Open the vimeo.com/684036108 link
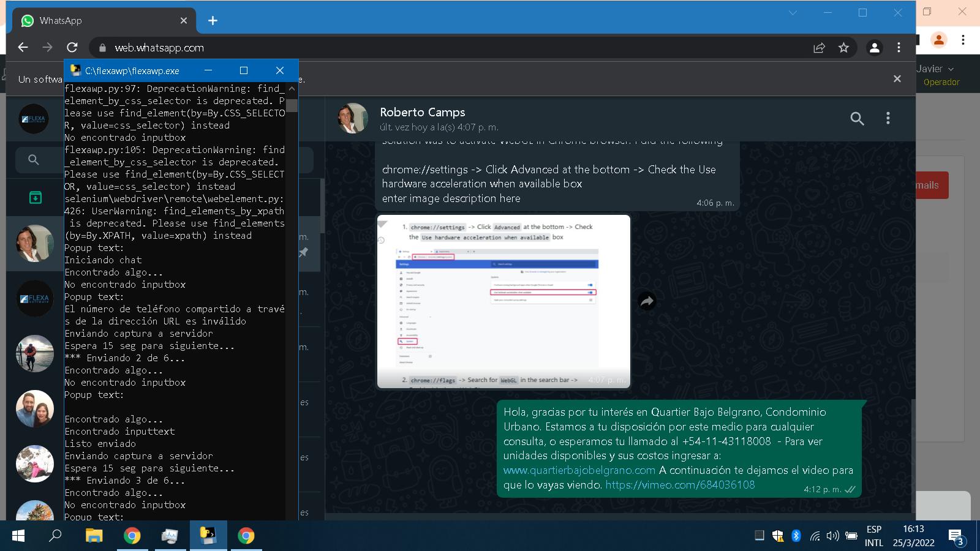 pos(680,485)
